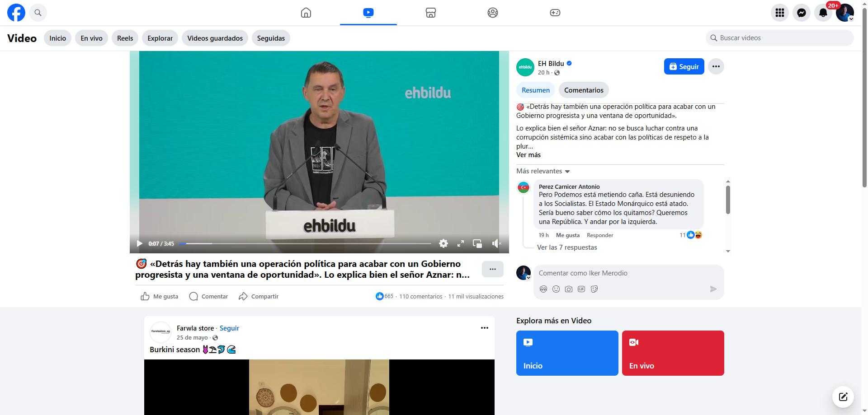The image size is (868, 415).
Task: Toggle picture-in-picture mini player
Action: (x=477, y=243)
